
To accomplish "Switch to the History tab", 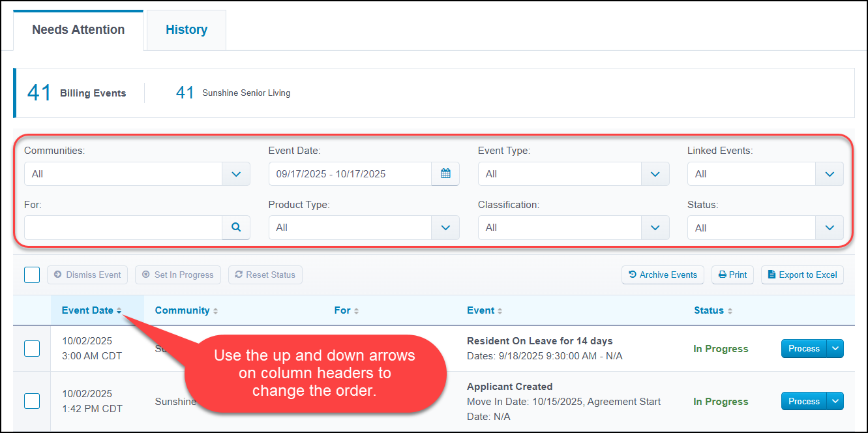I will click(187, 30).
